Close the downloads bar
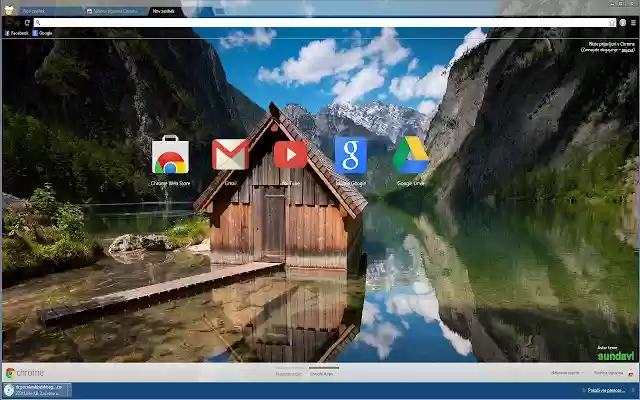 pyautogui.click(x=634, y=391)
